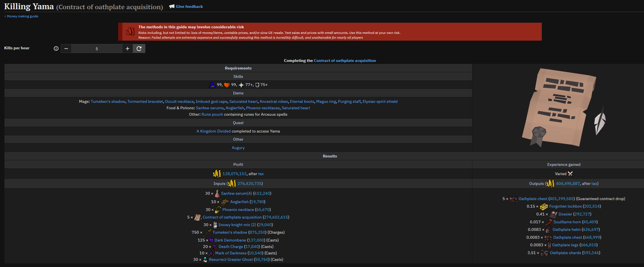Image resolution: width=644 pixels, height=267 pixels.
Task: Click the Tumeken's shadow staff icon
Action: tap(207, 232)
